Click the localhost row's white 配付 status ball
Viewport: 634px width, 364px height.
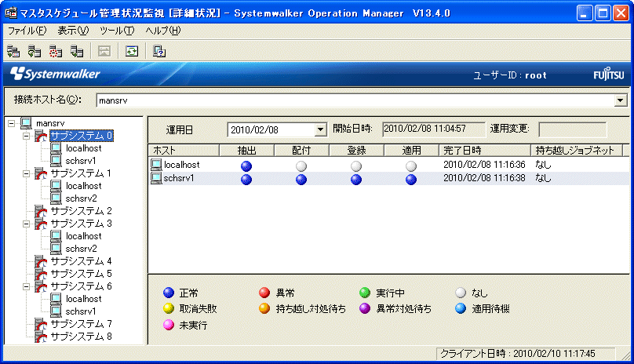pyautogui.click(x=301, y=166)
